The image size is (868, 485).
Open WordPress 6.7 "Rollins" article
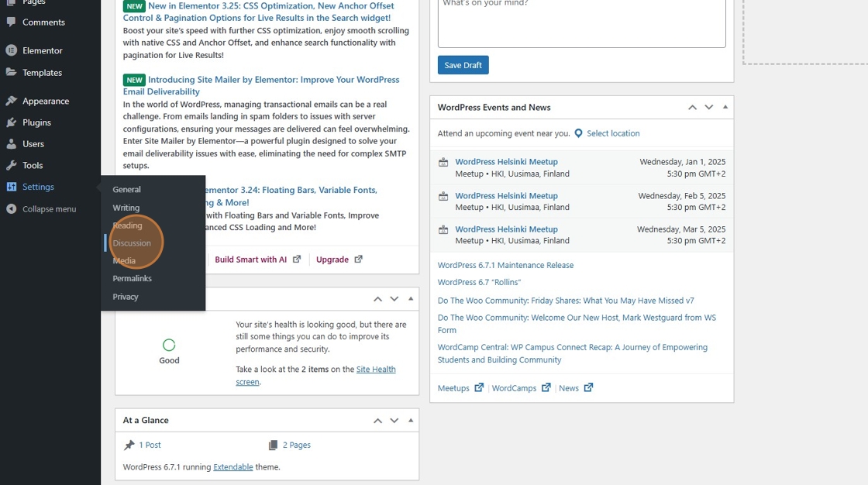480,282
